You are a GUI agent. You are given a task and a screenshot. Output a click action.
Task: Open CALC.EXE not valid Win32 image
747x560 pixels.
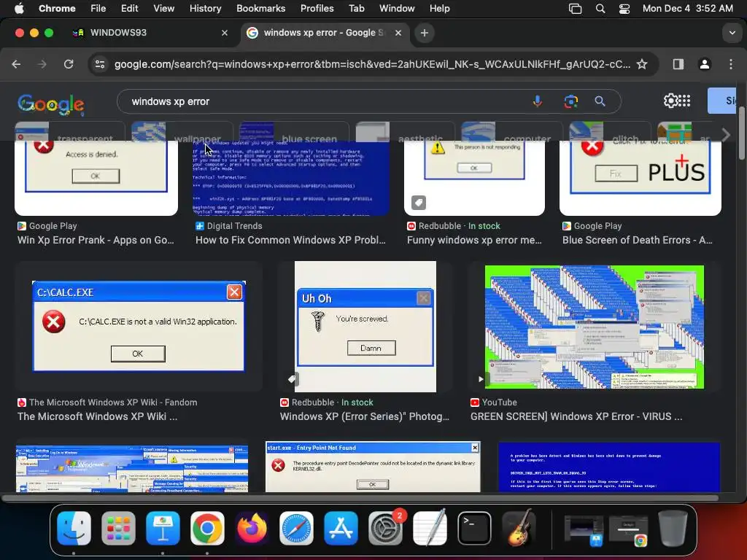coord(138,326)
